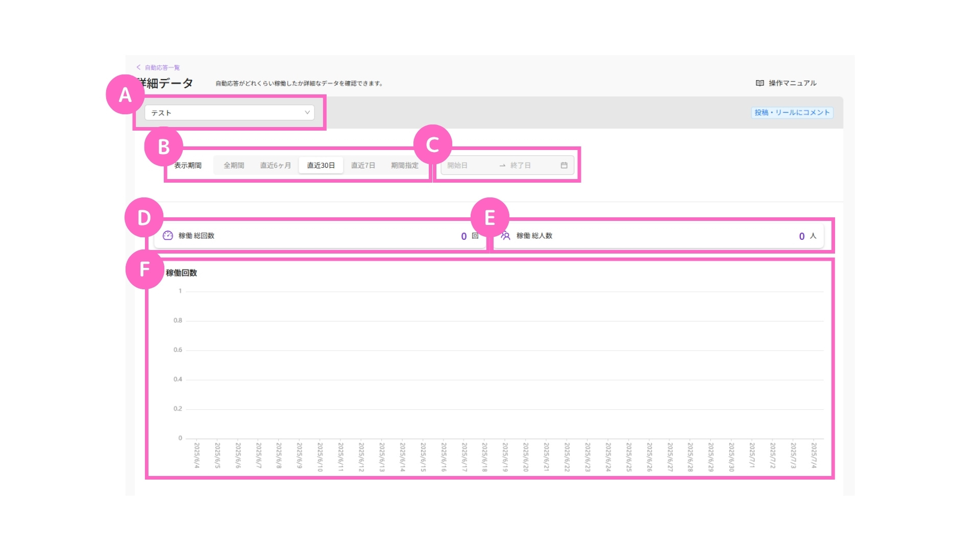980x551 pixels.
Task: Open the 操作マニュアル link
Action: [x=793, y=83]
